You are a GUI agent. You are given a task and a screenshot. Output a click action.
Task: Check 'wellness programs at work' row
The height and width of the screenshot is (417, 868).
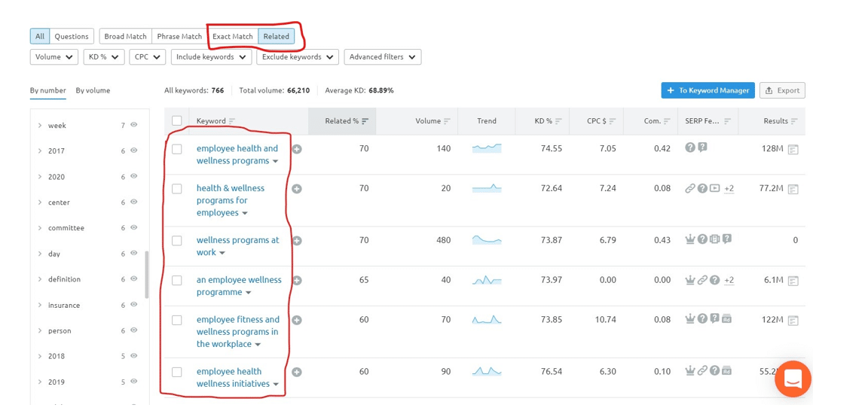pyautogui.click(x=176, y=241)
